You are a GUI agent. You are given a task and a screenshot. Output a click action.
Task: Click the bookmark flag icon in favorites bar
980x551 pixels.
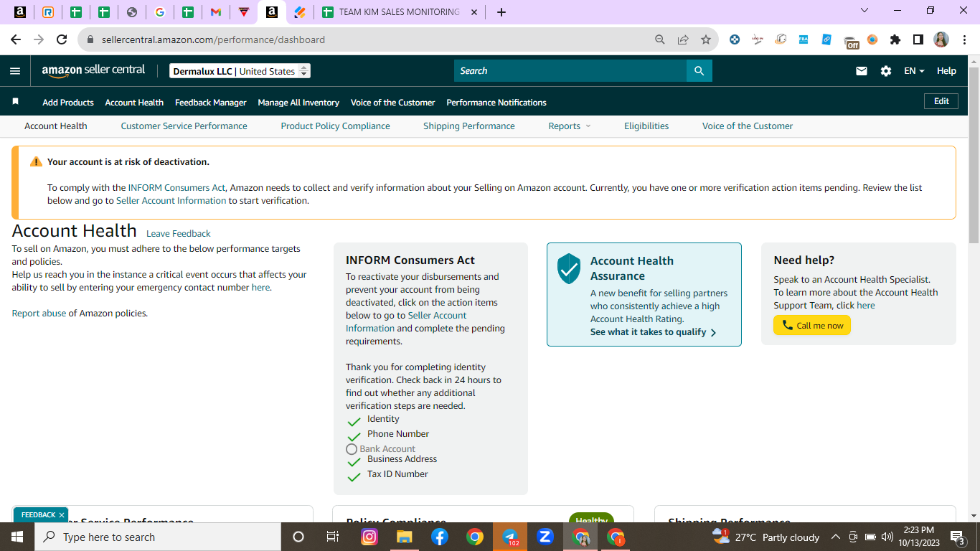(x=15, y=102)
